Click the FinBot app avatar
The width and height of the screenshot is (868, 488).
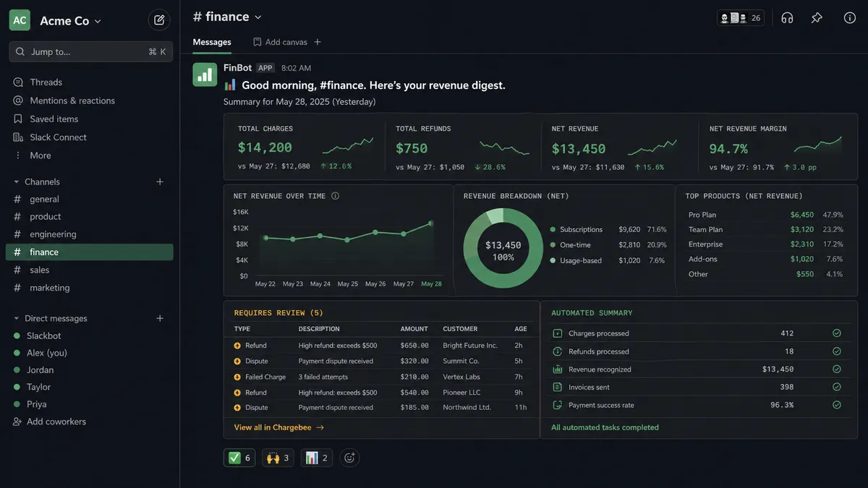(x=205, y=74)
